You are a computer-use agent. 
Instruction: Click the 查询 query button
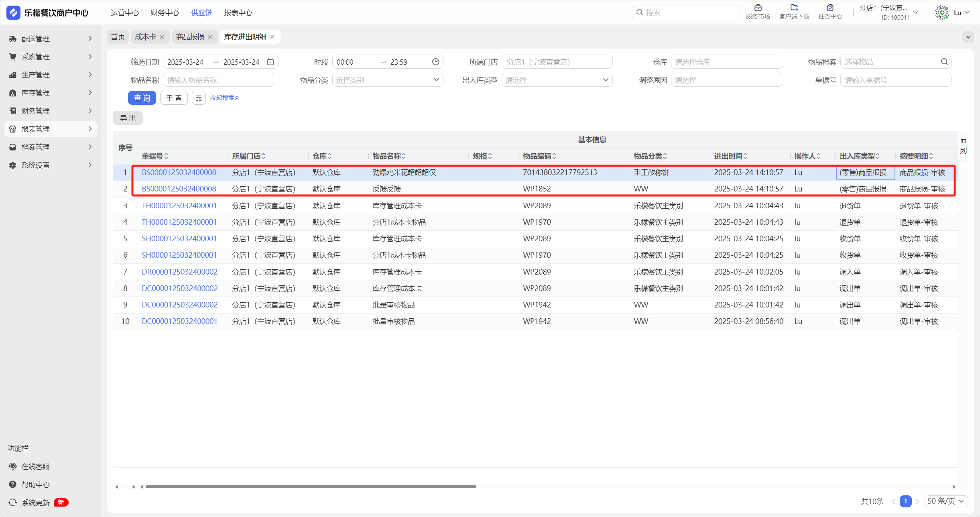(142, 98)
